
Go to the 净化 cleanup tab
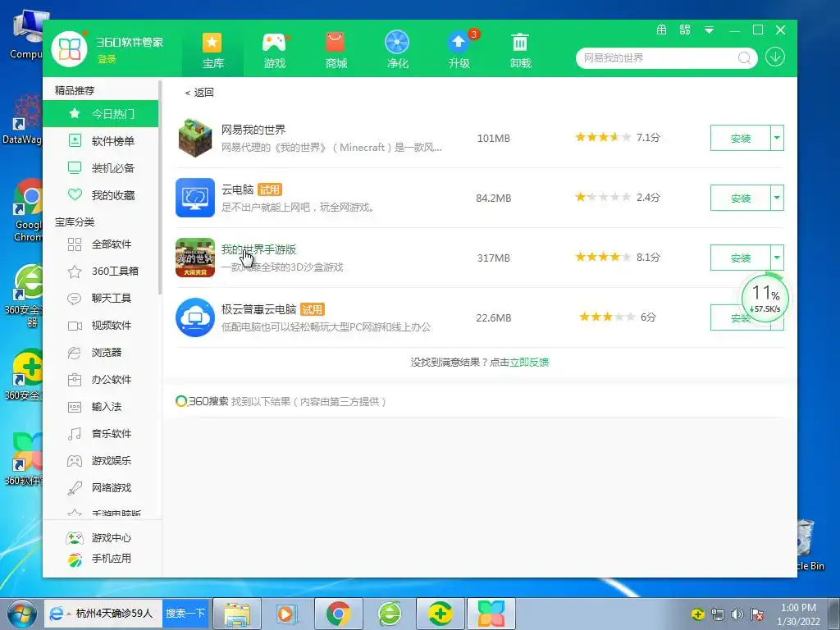pos(398,50)
